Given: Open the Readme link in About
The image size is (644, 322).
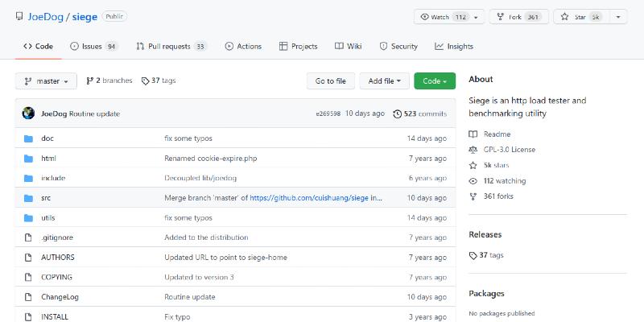Looking at the screenshot, I should point(497,134).
